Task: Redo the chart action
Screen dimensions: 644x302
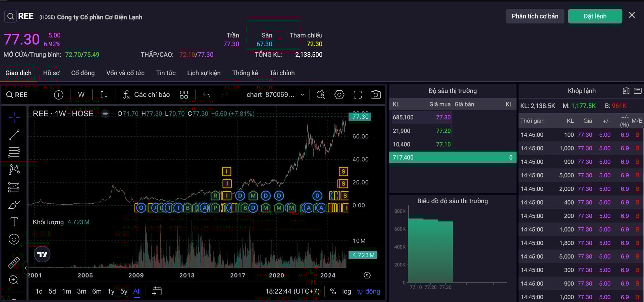Action: (x=225, y=95)
